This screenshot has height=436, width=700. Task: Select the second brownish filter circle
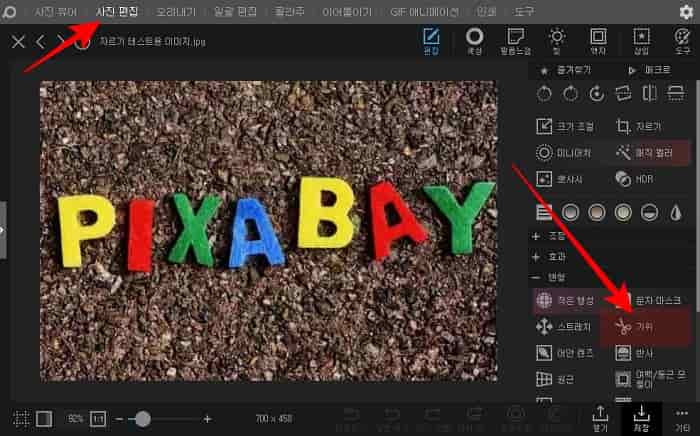[x=597, y=212]
